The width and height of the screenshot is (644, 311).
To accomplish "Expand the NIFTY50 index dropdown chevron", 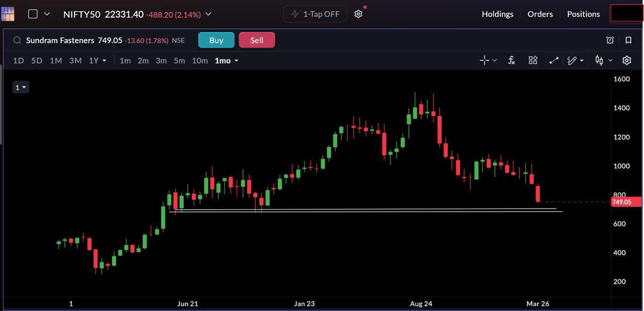I will tap(208, 14).
